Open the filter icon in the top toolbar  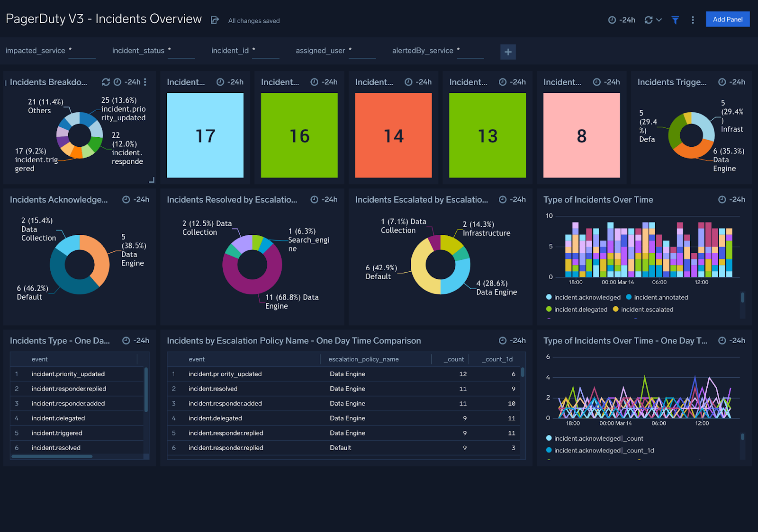coord(675,19)
